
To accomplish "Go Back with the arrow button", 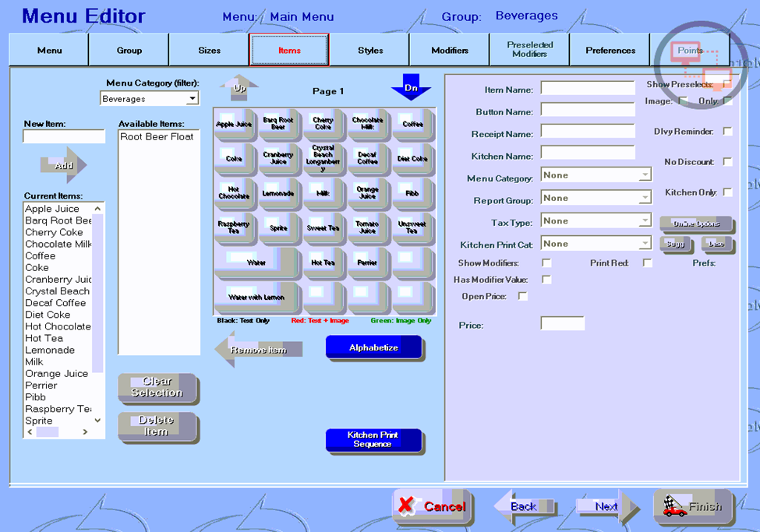I will click(525, 507).
